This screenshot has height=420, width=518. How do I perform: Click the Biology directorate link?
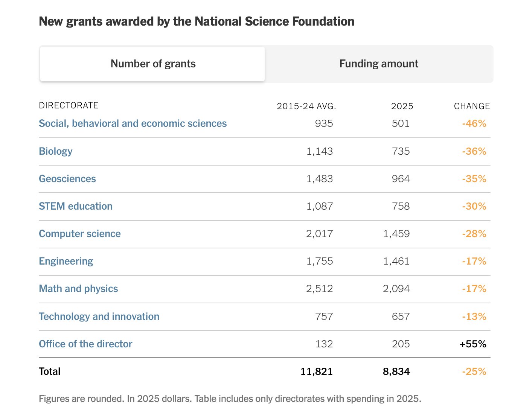(56, 151)
